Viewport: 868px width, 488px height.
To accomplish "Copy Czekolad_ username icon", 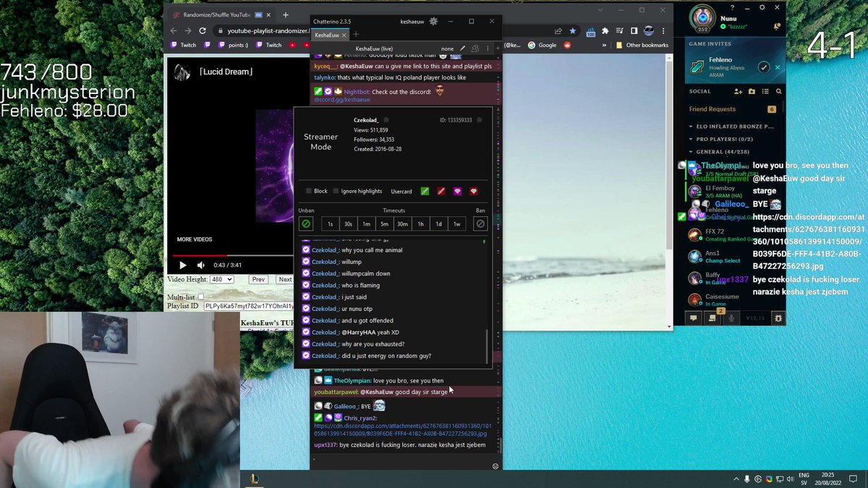I will point(386,120).
